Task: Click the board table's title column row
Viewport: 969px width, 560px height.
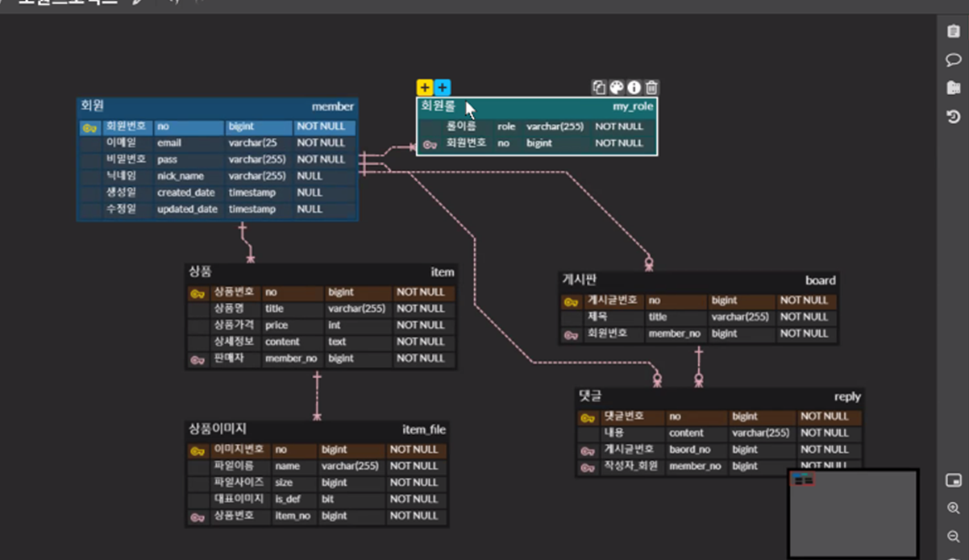Action: (x=699, y=317)
